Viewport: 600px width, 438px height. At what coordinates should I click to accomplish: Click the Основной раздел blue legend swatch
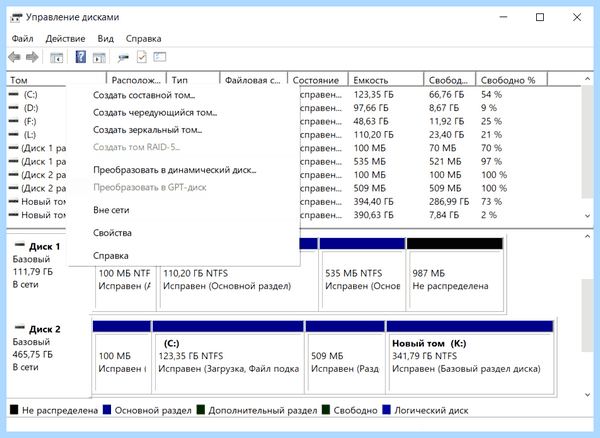(x=107, y=410)
